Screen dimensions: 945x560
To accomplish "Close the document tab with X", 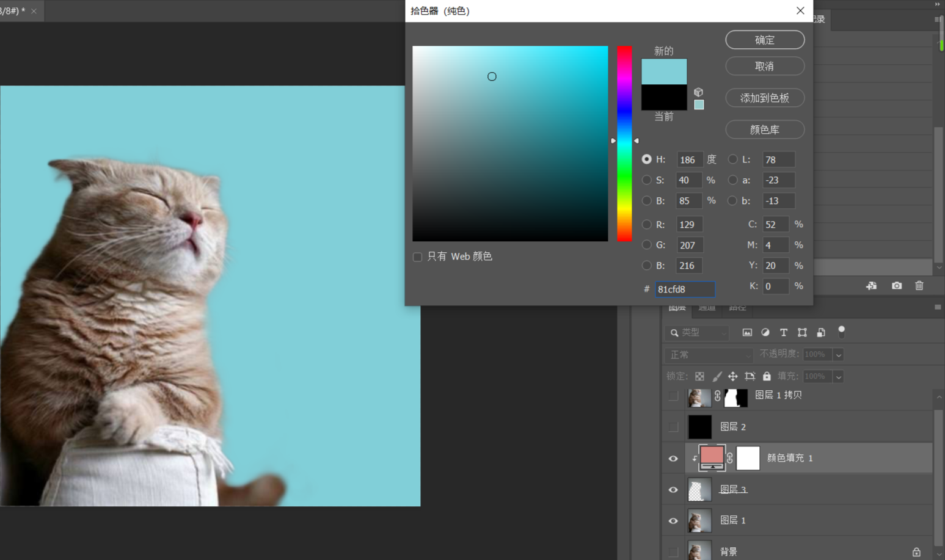I will pos(34,11).
